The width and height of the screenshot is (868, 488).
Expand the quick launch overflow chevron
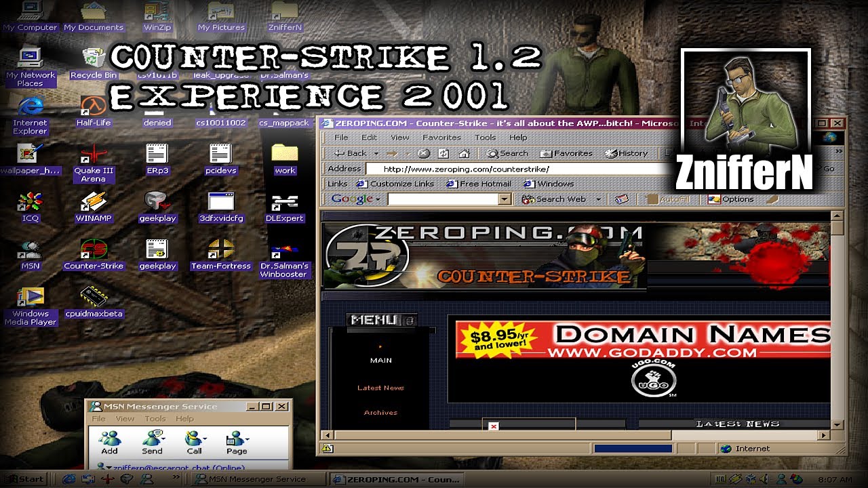coord(178,478)
